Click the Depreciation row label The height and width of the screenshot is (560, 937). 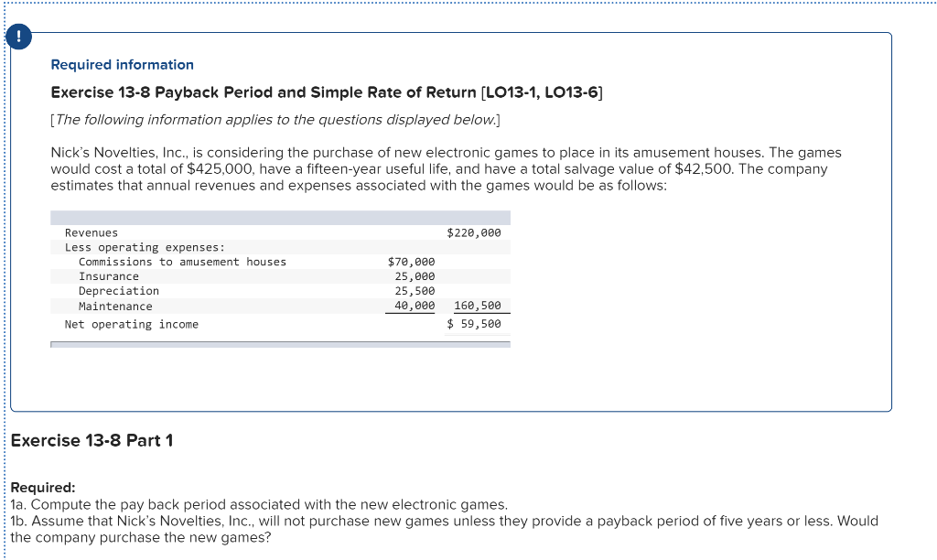tap(119, 291)
